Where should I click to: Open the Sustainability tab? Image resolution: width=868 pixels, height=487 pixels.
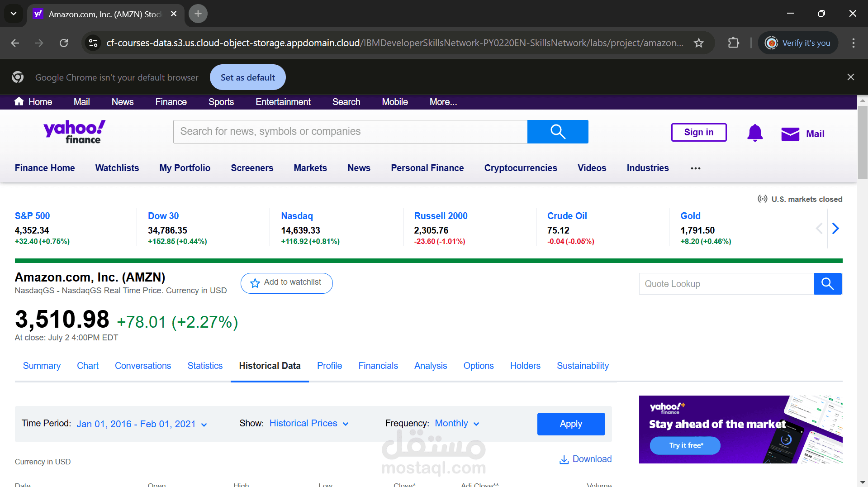click(583, 366)
